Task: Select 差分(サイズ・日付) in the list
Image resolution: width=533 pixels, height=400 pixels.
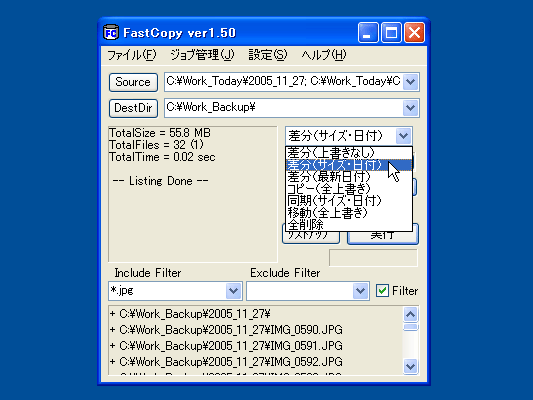Action: [349, 165]
